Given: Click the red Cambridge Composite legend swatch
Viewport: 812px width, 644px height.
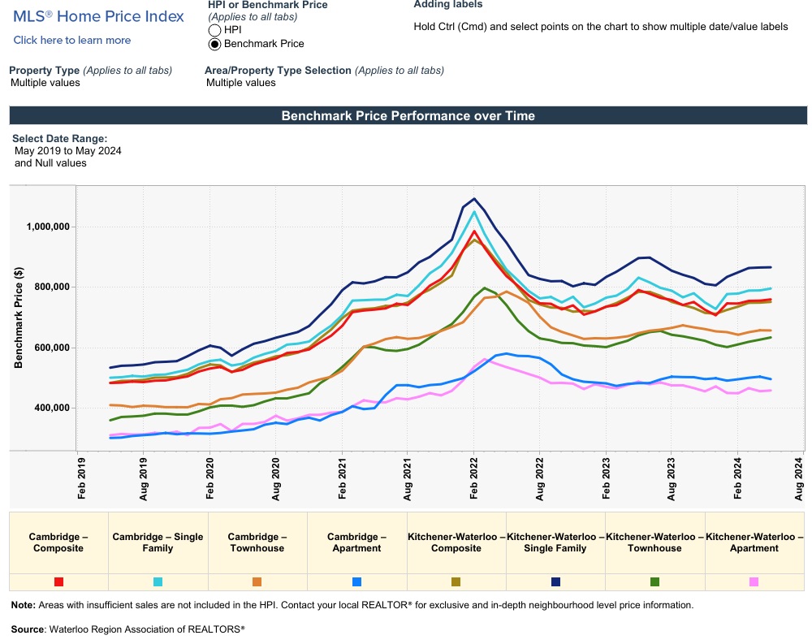Looking at the screenshot, I should click(58, 582).
